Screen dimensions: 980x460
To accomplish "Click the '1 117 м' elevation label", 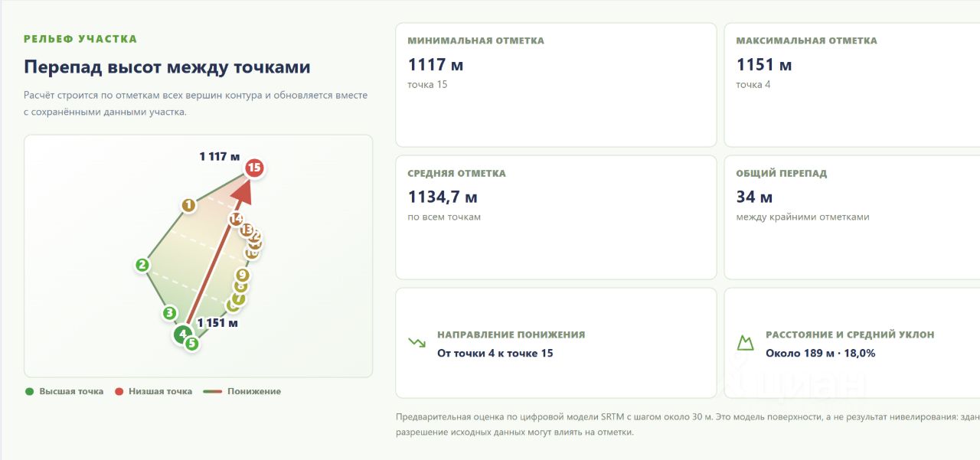I will pos(220,156).
